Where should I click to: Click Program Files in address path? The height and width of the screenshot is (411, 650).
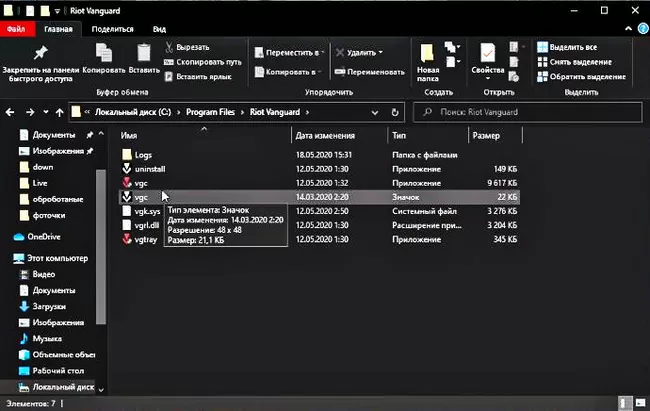click(x=210, y=112)
